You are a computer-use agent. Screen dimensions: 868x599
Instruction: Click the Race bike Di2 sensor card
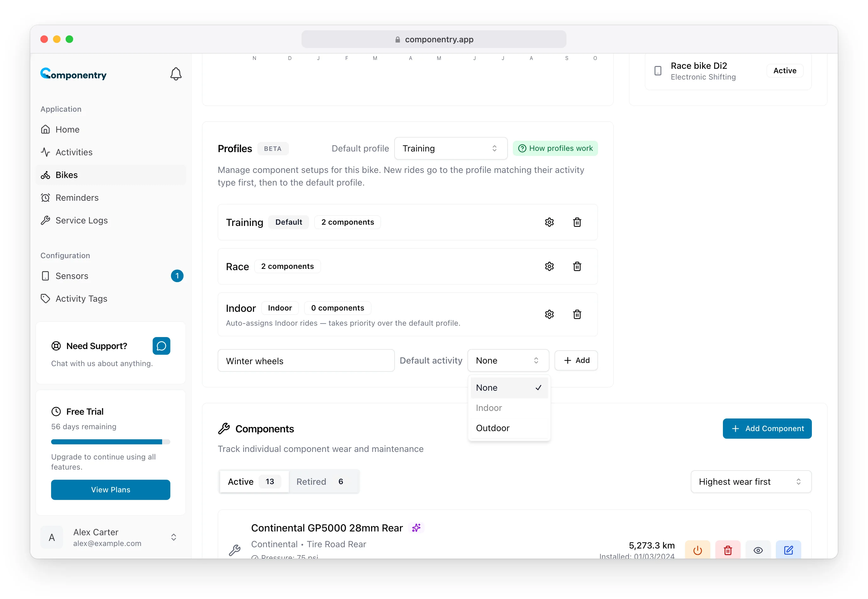728,71
